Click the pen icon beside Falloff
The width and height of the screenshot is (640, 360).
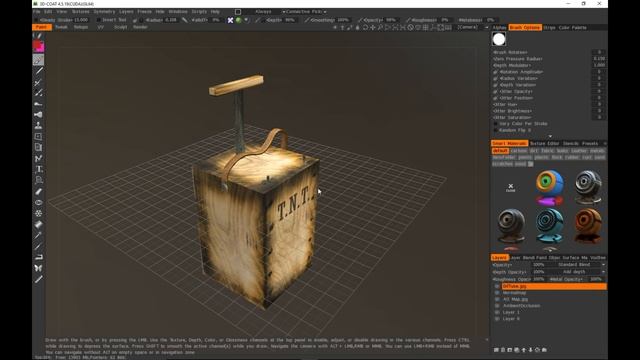pyautogui.click(x=184, y=20)
